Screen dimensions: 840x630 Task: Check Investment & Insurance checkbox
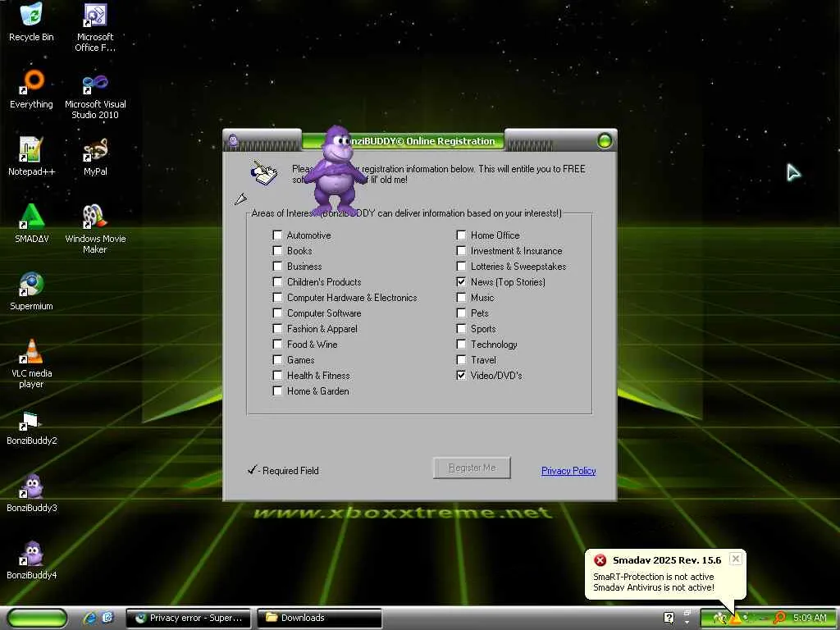click(461, 250)
